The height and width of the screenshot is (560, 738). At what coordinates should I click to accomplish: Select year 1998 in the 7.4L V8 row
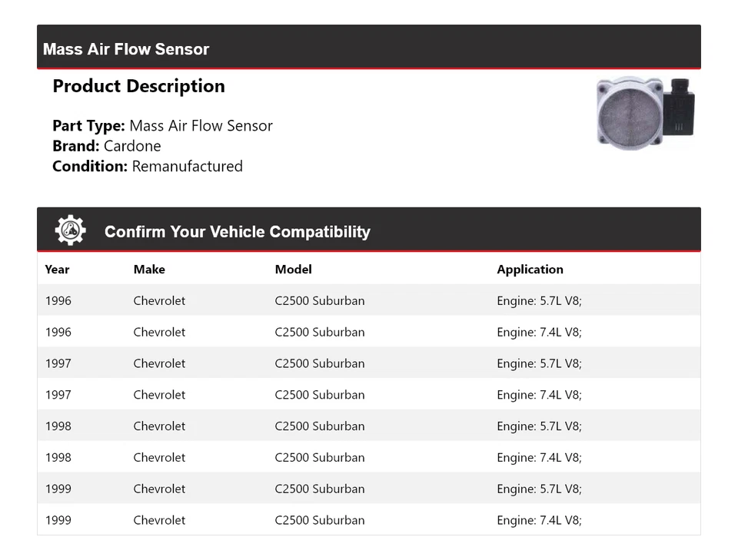(58, 458)
